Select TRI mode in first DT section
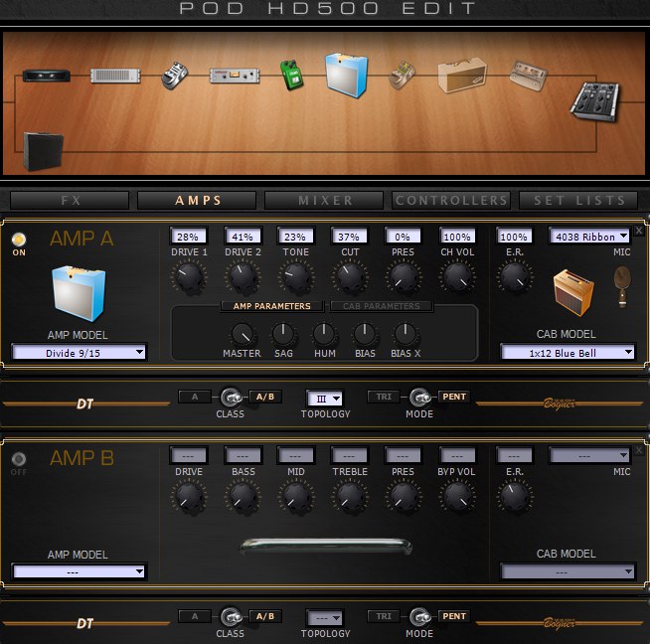This screenshot has height=644, width=650. (384, 397)
